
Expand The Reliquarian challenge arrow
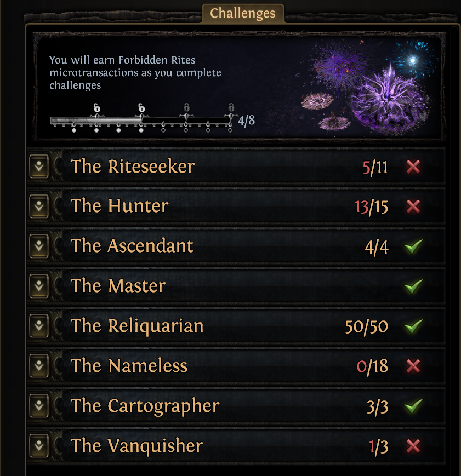pyautogui.click(x=39, y=326)
